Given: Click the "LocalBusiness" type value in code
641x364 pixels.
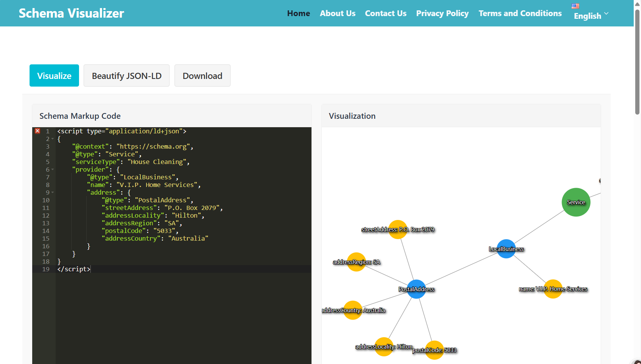Looking at the screenshot, I should click(x=148, y=177).
